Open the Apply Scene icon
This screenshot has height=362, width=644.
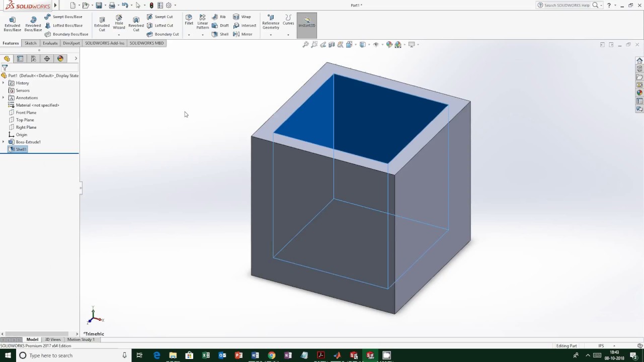pos(398,45)
